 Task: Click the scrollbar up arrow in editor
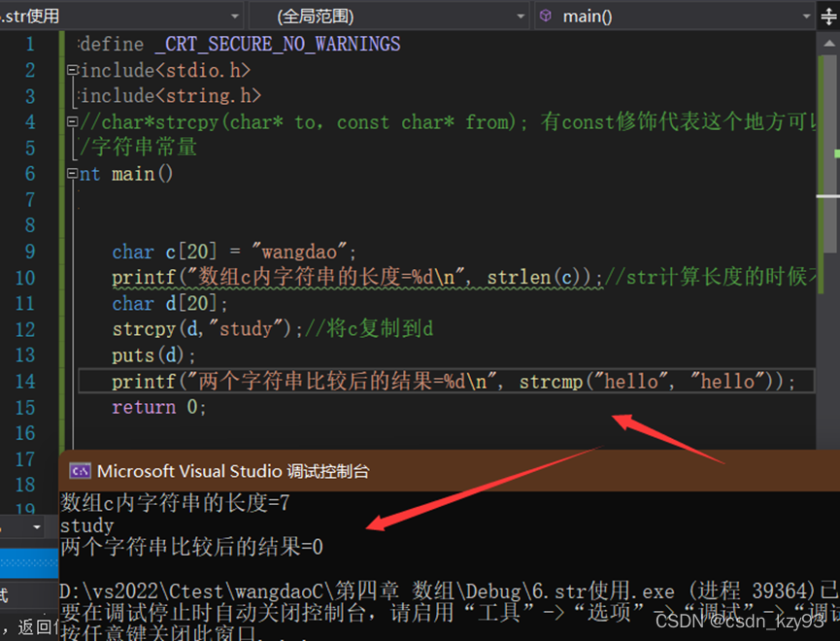tap(828, 44)
